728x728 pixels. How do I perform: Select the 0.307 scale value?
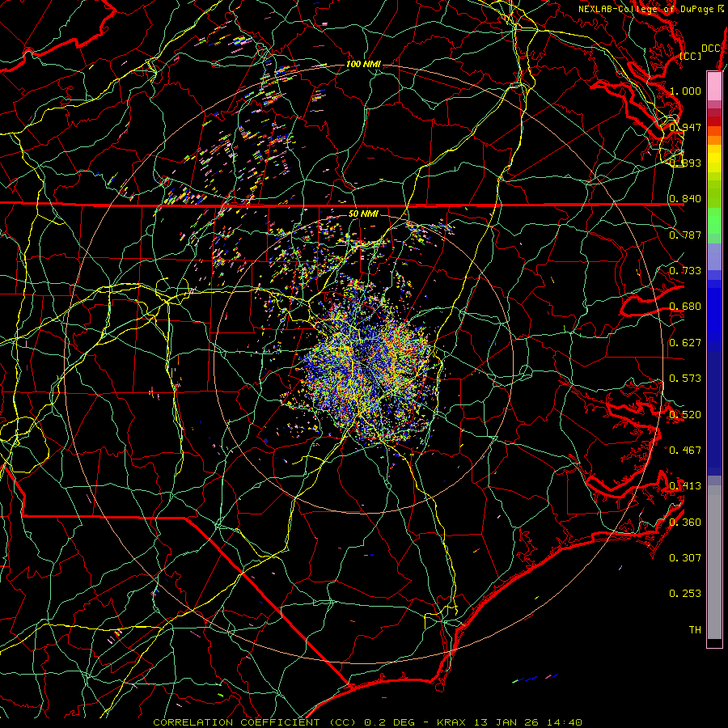point(685,557)
